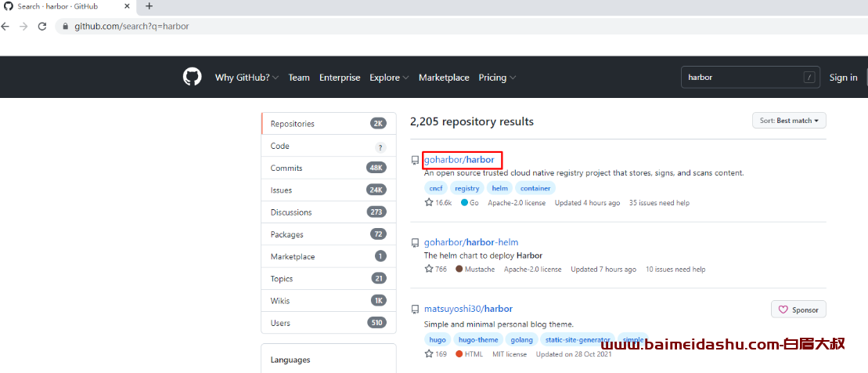Click the Mustache language label
Screen dimensions: 868x373
coord(475,270)
